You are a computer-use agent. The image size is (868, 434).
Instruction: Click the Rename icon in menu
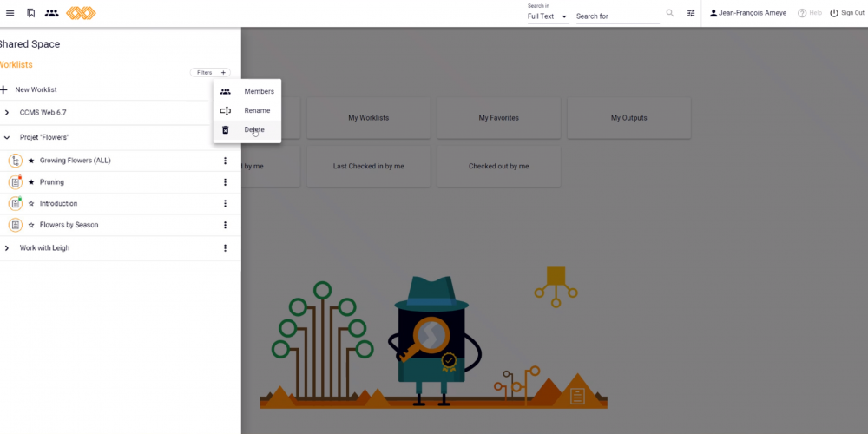(x=226, y=111)
